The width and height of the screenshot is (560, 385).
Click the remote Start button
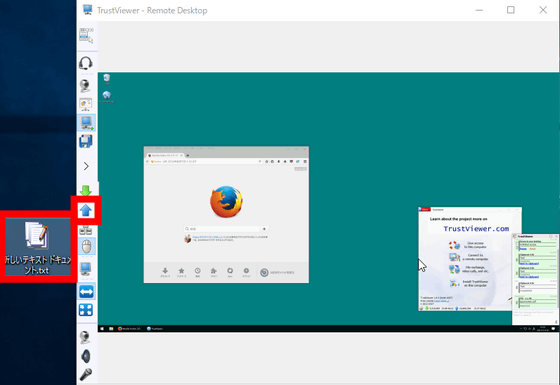[102, 329]
